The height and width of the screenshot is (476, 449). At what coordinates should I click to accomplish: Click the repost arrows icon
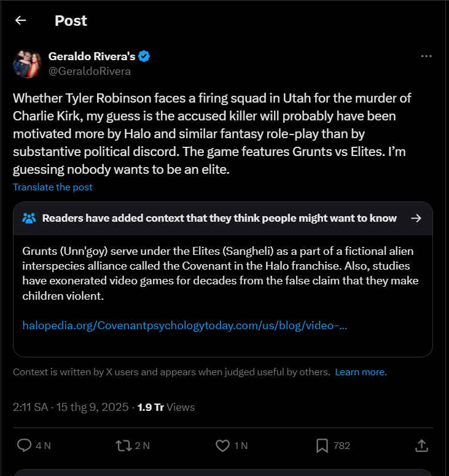(123, 445)
